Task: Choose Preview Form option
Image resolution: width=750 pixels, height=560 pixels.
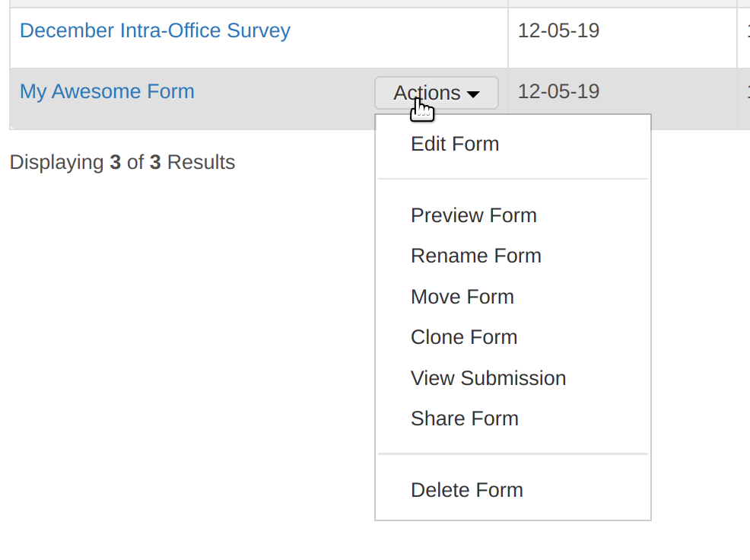Action: tap(473, 215)
